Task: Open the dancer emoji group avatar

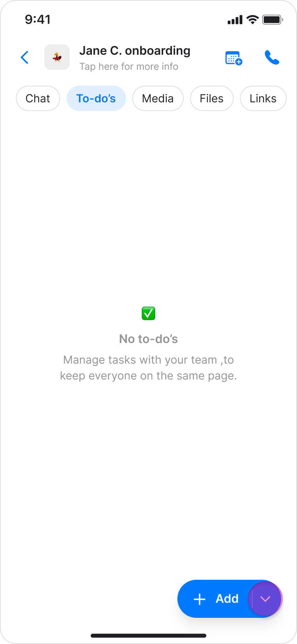Action: pos(57,57)
